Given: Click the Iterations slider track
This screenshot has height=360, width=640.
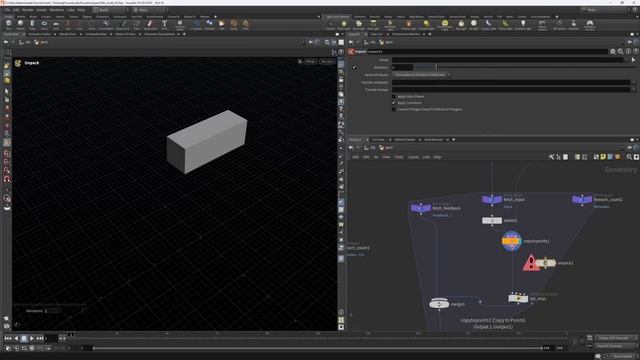Looking at the screenshot, I should click(x=522, y=67).
